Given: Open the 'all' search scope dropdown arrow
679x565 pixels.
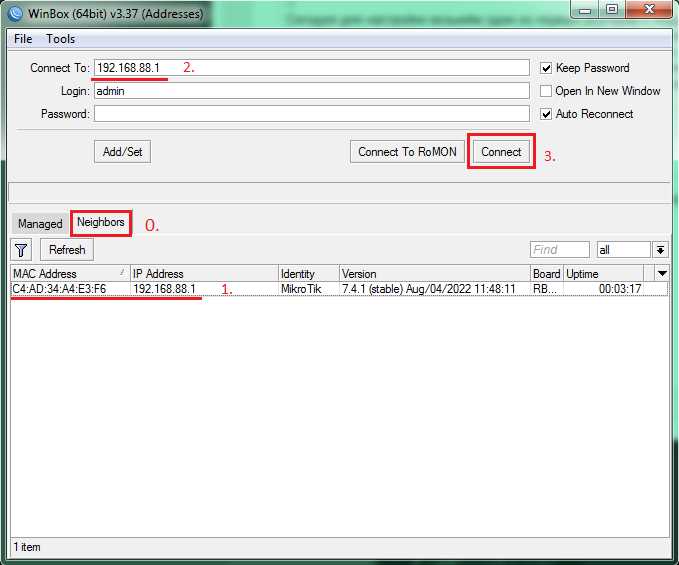Looking at the screenshot, I should [x=660, y=250].
